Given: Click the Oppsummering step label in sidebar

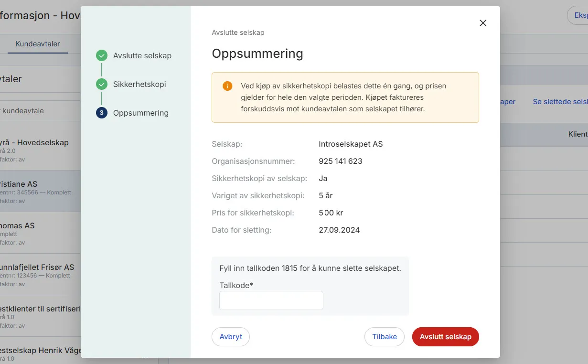Looking at the screenshot, I should point(141,113).
